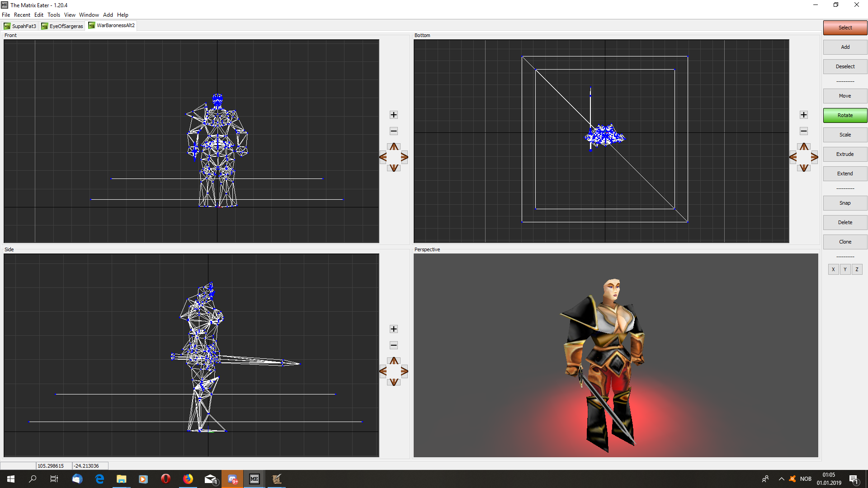
Task: Click the NOB keyboard language indicator
Action: [806, 479]
